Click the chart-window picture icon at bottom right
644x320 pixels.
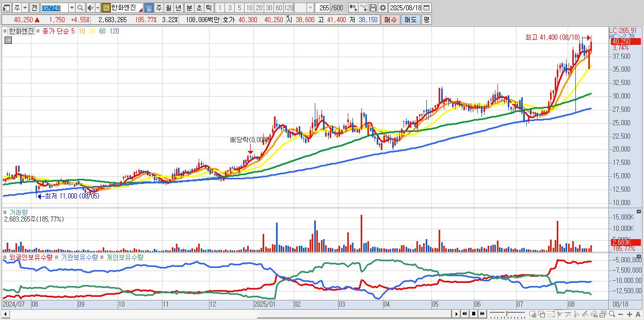pyautogui.click(x=603, y=314)
